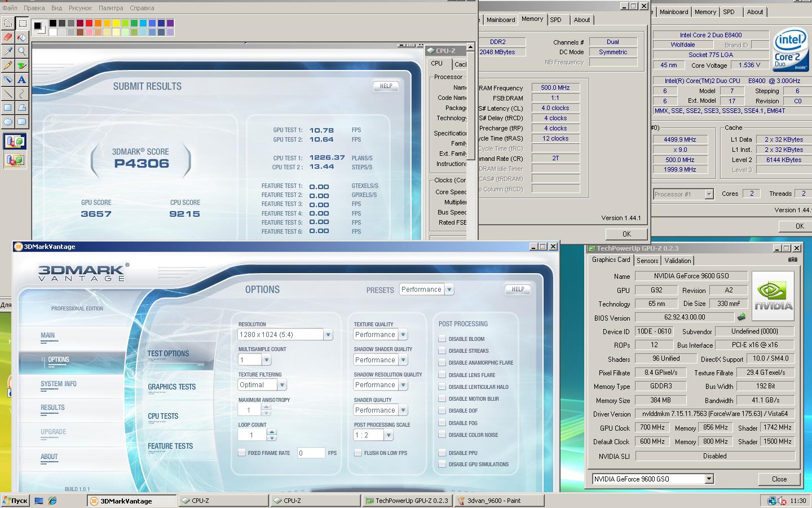Image resolution: width=812 pixels, height=508 pixels.
Task: Increase the Loop Count stepper value
Action: click(x=272, y=432)
